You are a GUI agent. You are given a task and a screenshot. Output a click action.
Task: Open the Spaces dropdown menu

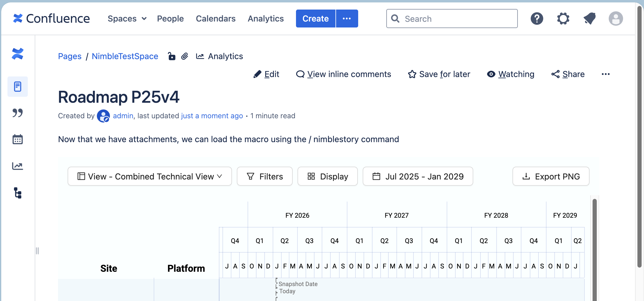[x=127, y=19]
